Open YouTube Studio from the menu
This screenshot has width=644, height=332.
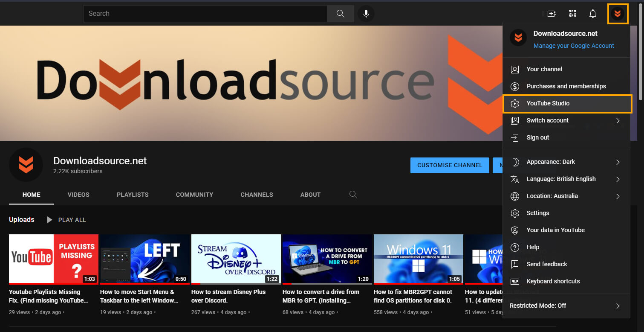[x=566, y=104]
